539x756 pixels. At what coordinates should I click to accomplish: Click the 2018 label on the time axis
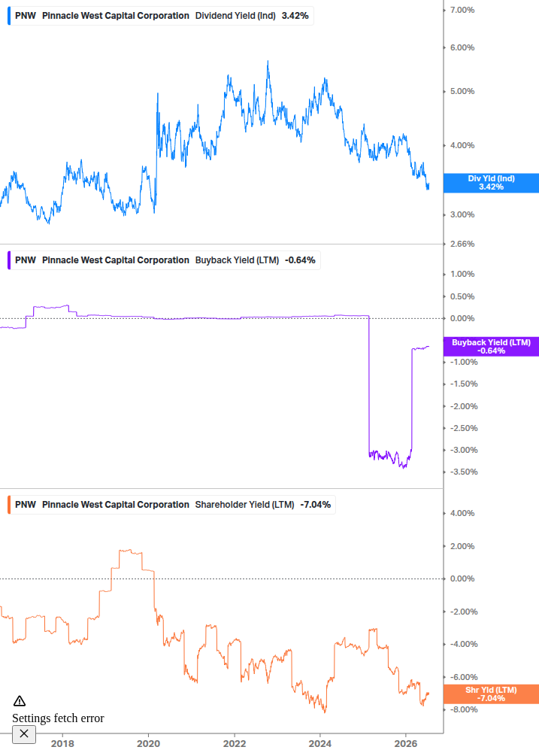pyautogui.click(x=62, y=743)
